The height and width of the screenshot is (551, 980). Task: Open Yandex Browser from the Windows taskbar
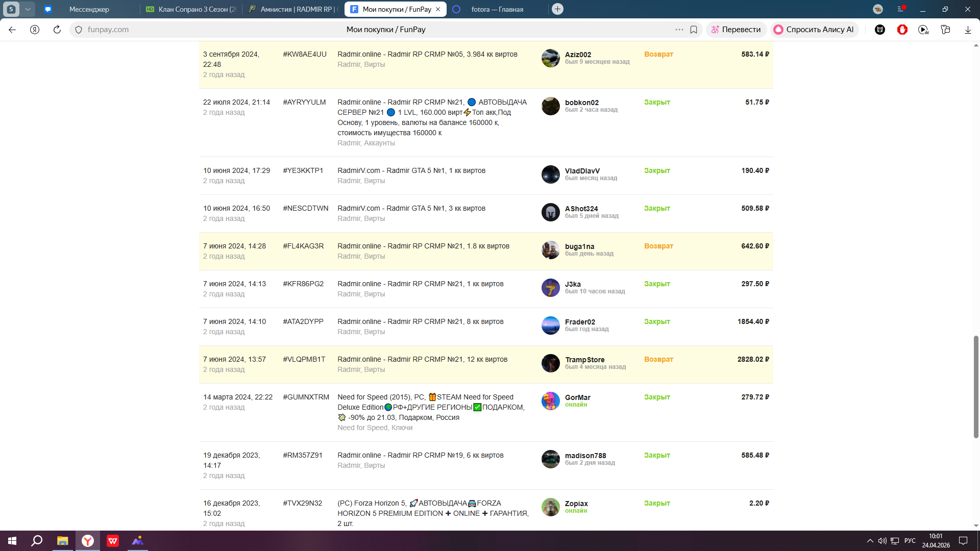[x=88, y=541]
